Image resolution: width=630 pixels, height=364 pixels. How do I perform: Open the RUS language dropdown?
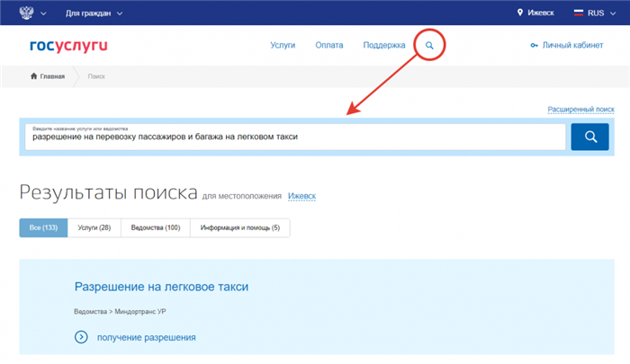click(601, 13)
